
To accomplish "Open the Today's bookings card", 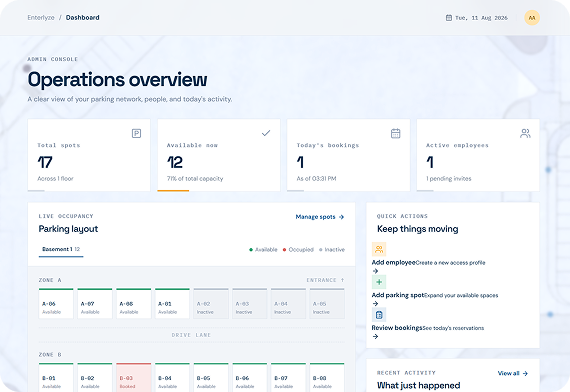I will [348, 155].
